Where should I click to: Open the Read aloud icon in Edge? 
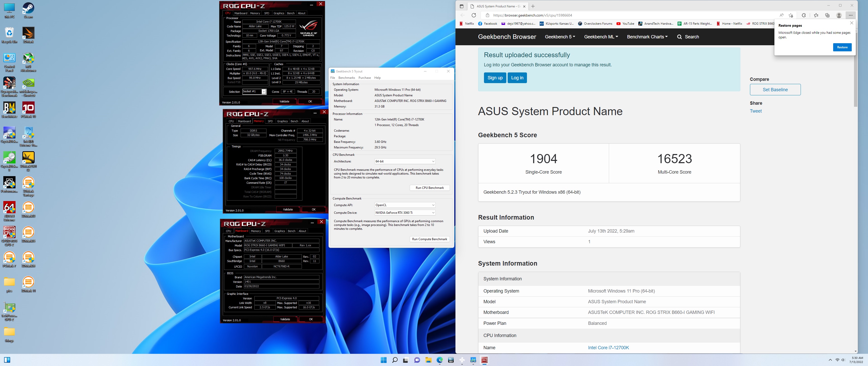pos(781,15)
